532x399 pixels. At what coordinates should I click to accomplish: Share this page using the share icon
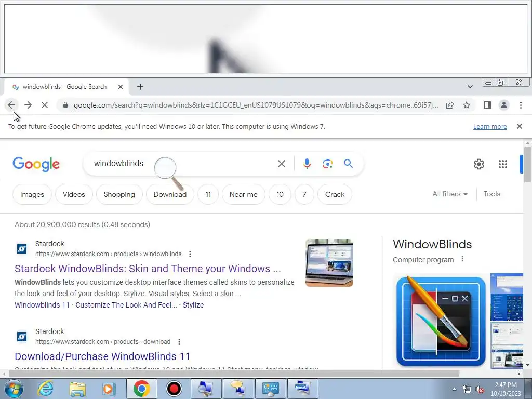click(x=450, y=105)
